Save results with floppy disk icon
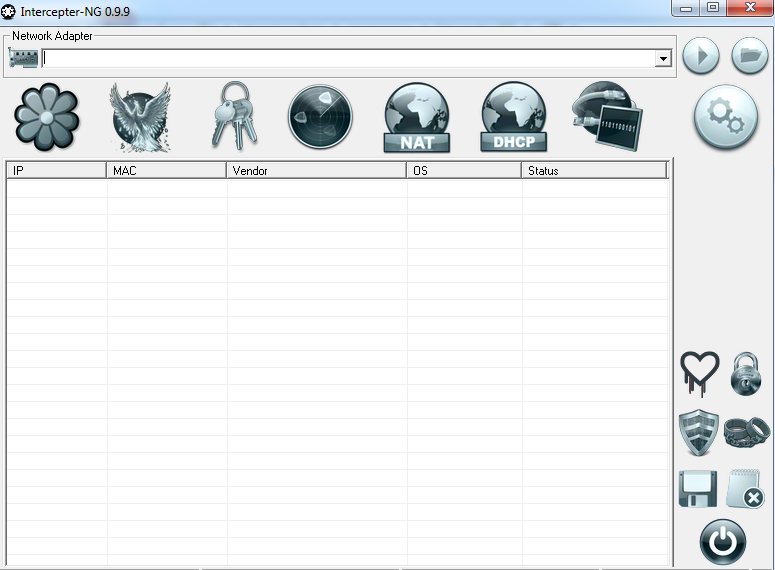This screenshot has height=570, width=775. (x=698, y=488)
